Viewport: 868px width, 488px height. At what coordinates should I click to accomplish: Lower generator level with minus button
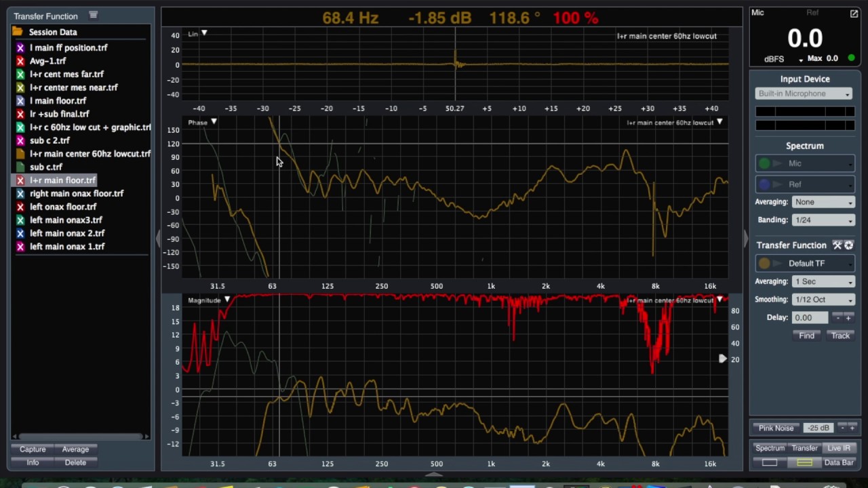click(842, 428)
